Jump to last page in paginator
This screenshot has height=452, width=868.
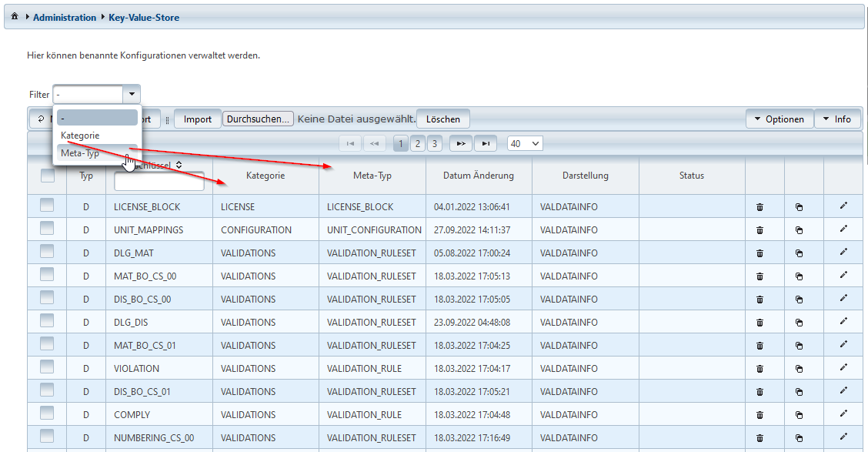(486, 143)
